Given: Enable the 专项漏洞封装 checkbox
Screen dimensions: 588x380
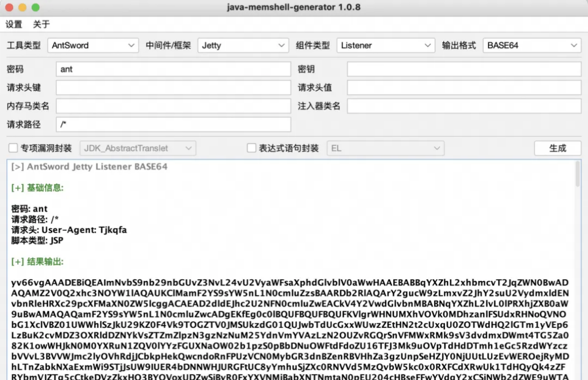Looking at the screenshot, I should 13,148.
